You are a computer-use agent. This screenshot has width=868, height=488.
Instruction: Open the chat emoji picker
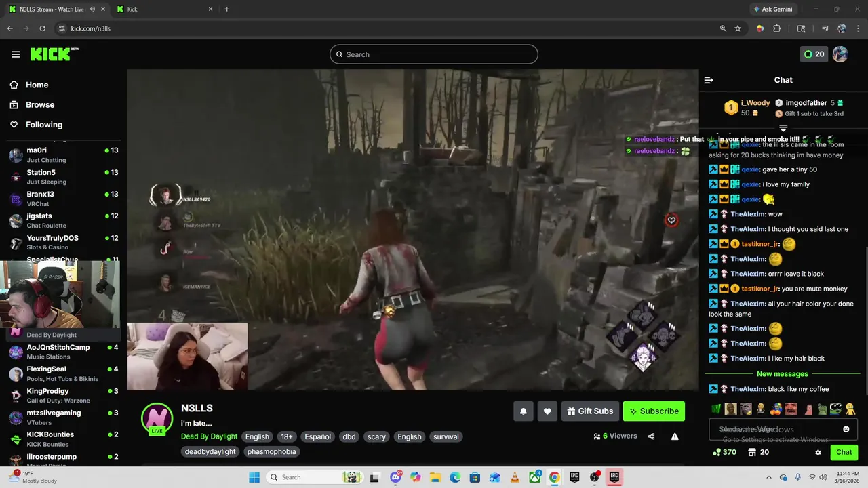click(846, 429)
